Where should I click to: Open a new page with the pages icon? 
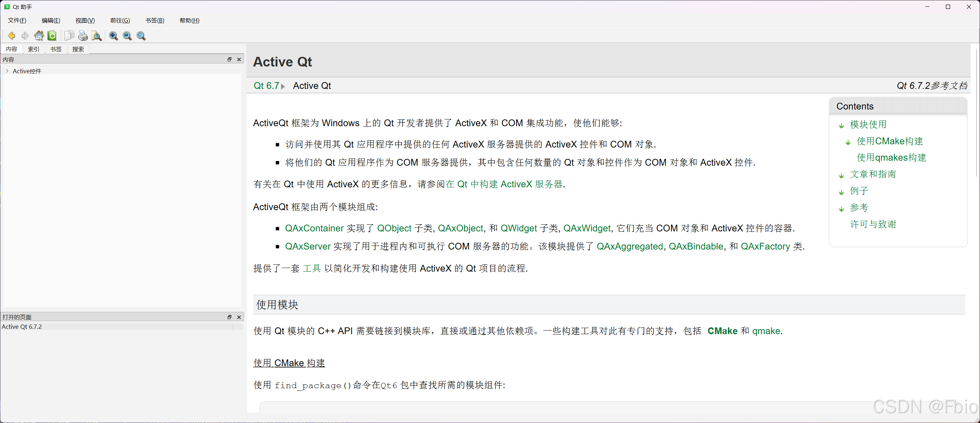click(69, 36)
